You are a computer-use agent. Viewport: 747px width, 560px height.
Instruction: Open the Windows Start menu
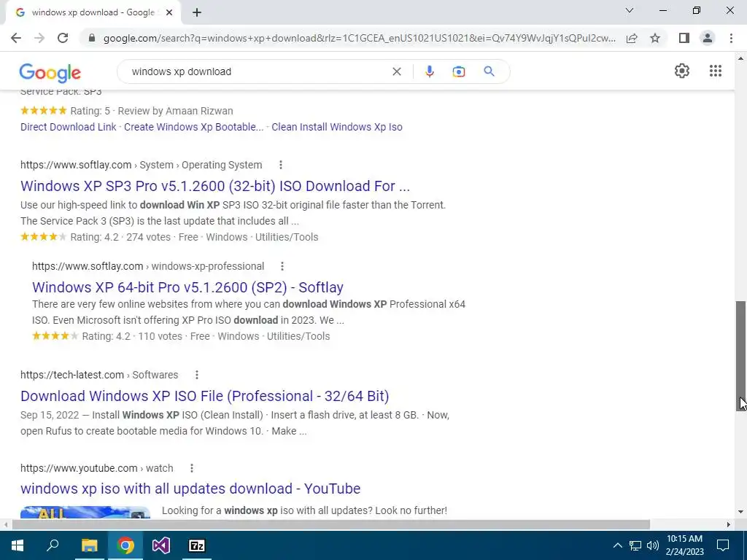coord(18,545)
